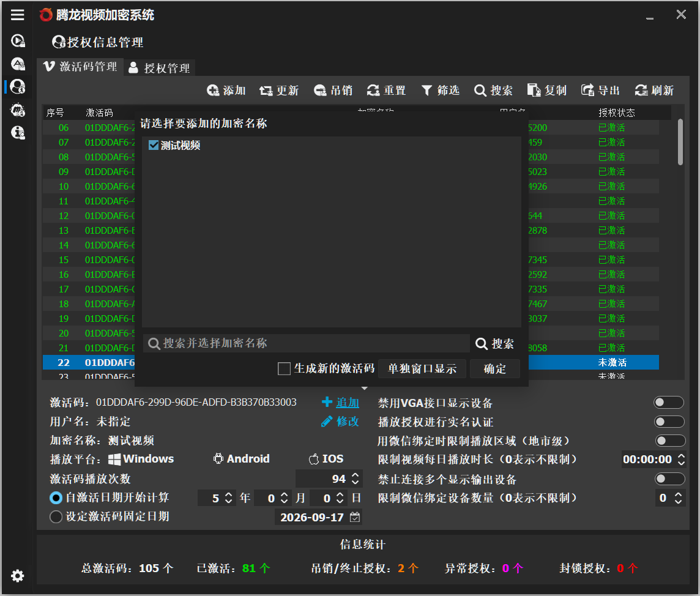Click 异常授权 0 statistic
This screenshot has width=700, height=596.
pyautogui.click(x=483, y=568)
